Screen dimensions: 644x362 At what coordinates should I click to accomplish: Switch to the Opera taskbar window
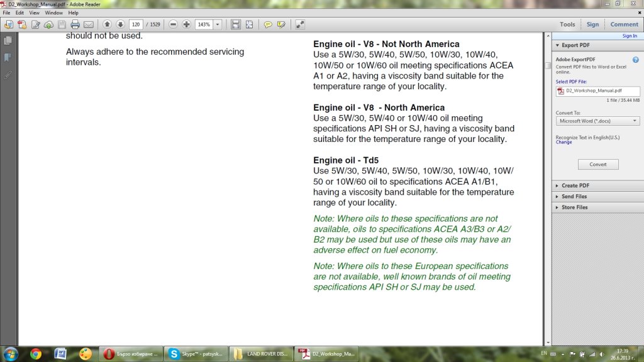[131, 354]
